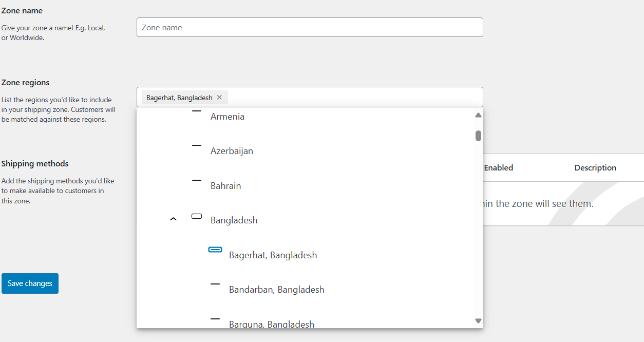
Task: Check Bandarban, Bangladesh
Action: click(x=215, y=284)
